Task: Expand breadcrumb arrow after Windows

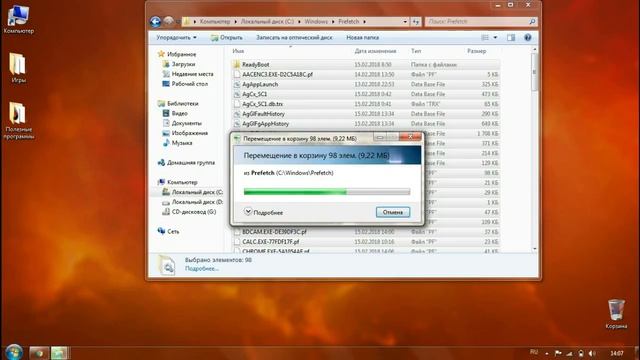Action: pos(333,22)
